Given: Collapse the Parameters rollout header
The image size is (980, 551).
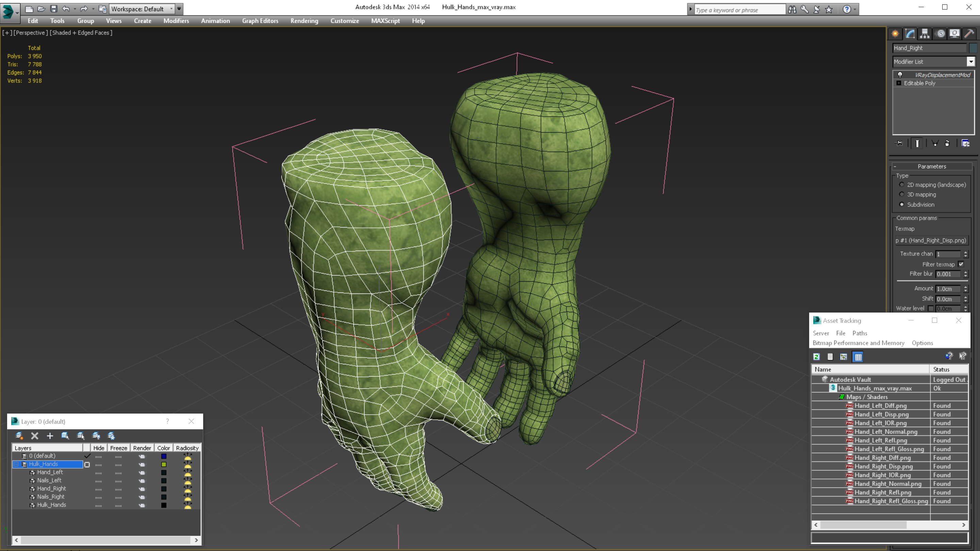Looking at the screenshot, I should [x=931, y=166].
